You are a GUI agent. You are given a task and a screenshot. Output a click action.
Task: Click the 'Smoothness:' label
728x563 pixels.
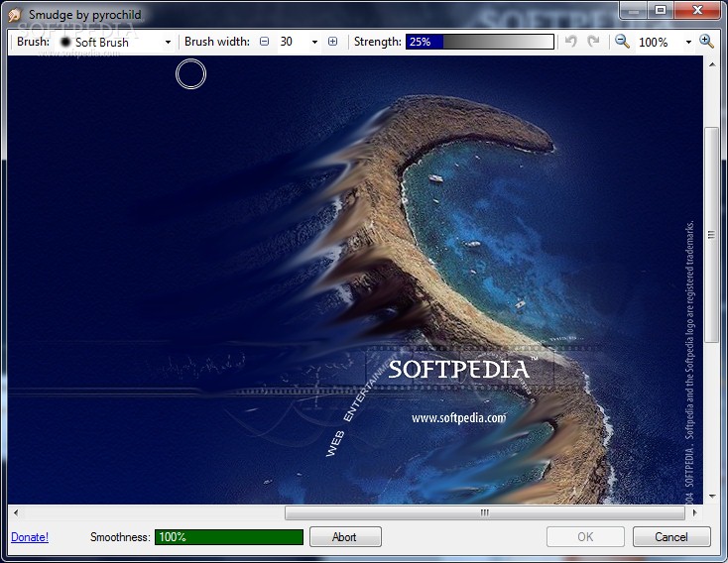(120, 537)
